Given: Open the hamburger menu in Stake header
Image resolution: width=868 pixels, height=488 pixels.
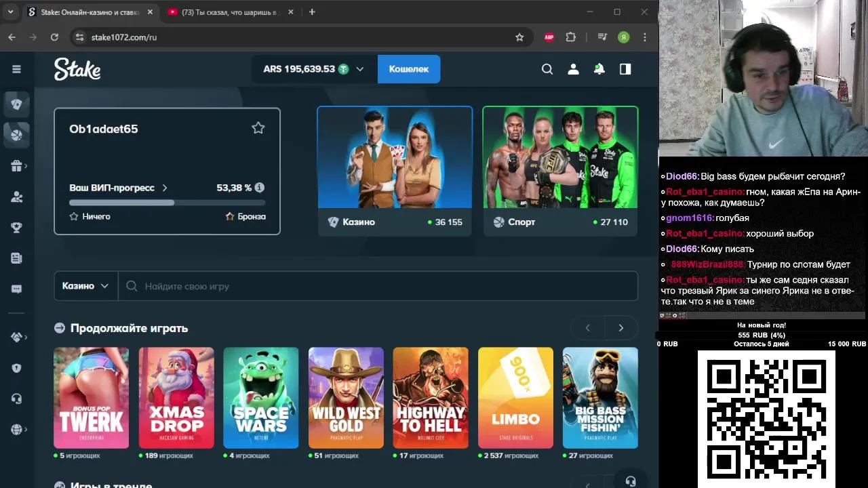Looking at the screenshot, I should coord(16,69).
